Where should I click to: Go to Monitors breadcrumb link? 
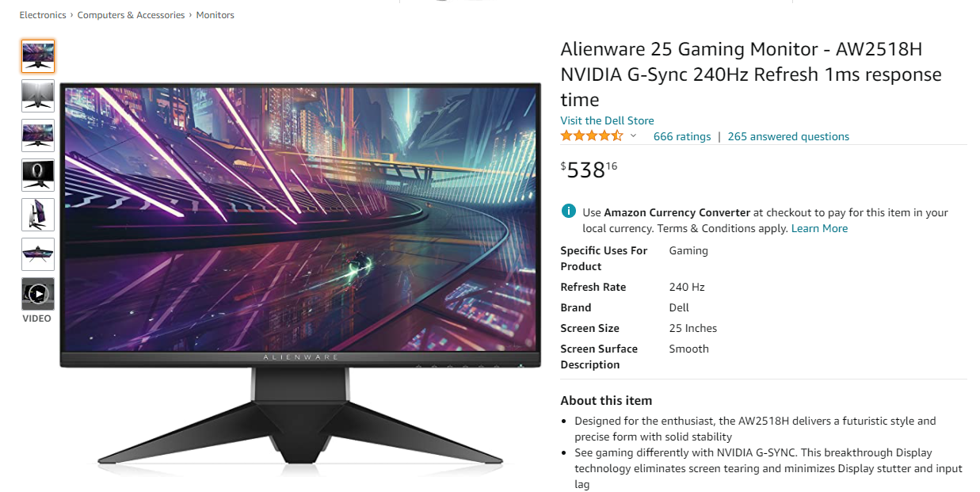tap(215, 15)
